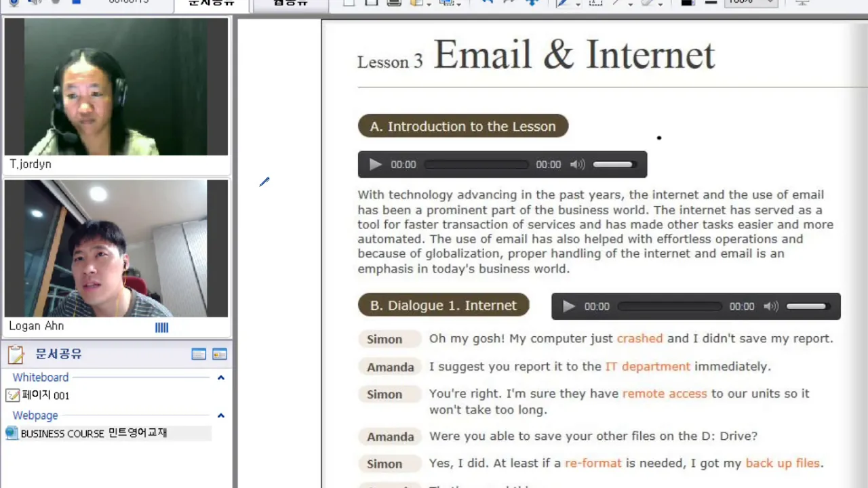Click the 'Lesson 3 Email & Internet' title

pyautogui.click(x=536, y=56)
